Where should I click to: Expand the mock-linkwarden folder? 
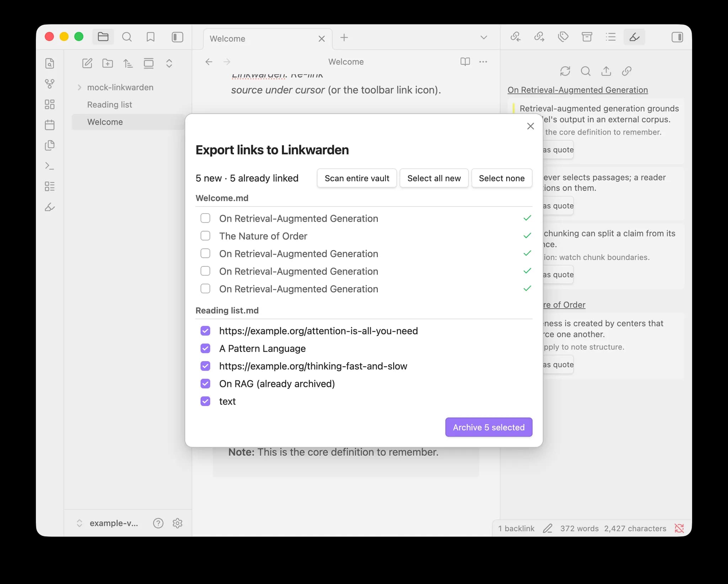80,87
